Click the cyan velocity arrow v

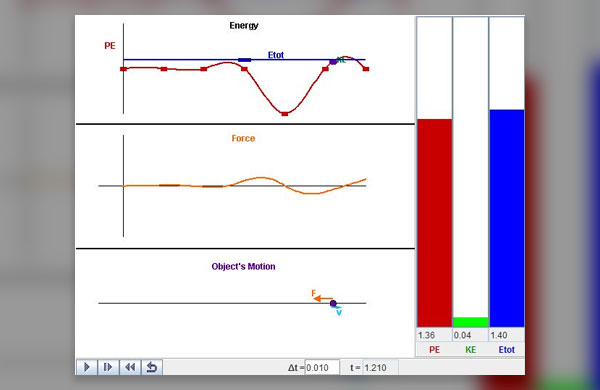tap(338, 307)
